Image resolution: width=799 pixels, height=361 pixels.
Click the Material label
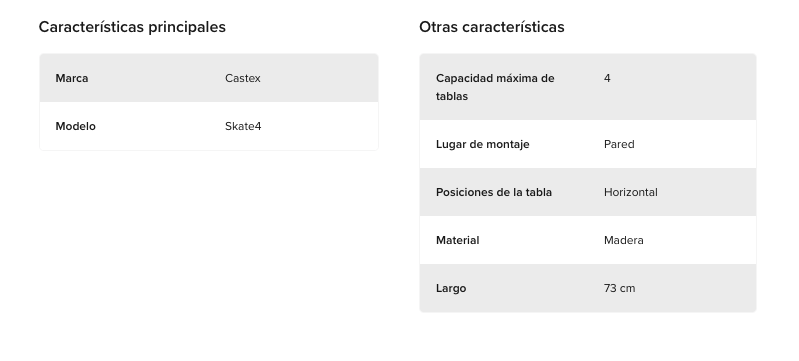458,240
